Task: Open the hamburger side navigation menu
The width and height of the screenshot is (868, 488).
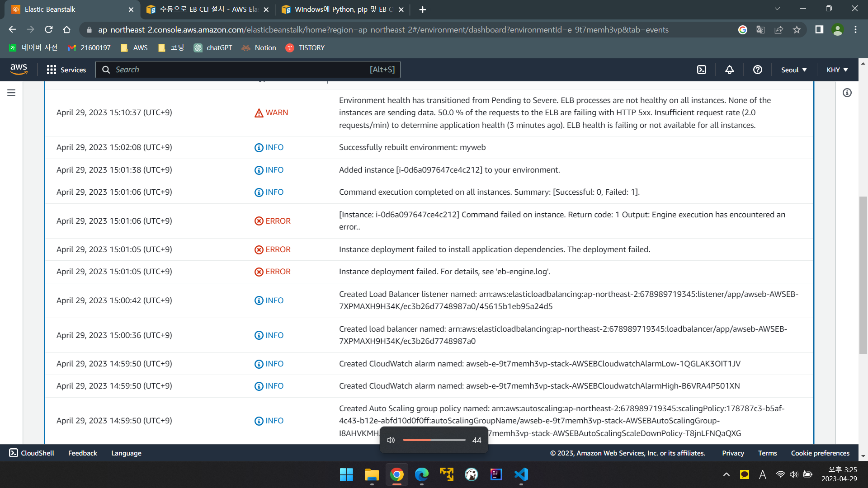Action: coord(11,93)
